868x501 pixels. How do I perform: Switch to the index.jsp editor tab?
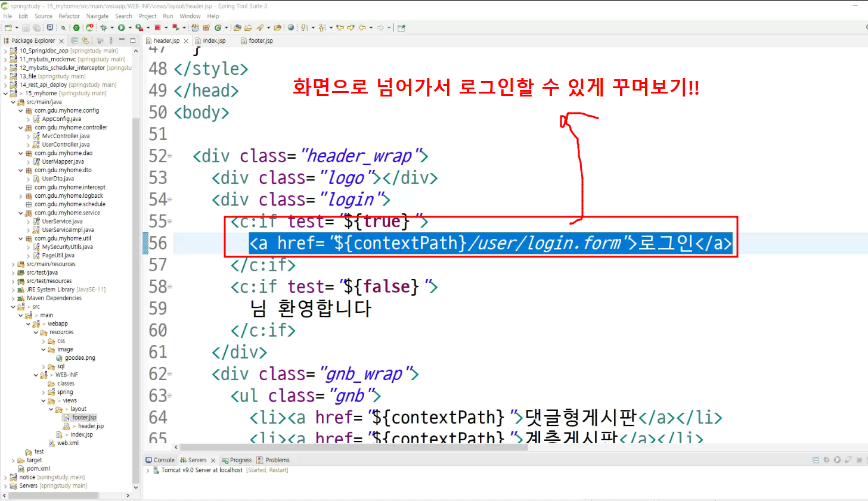click(x=213, y=41)
